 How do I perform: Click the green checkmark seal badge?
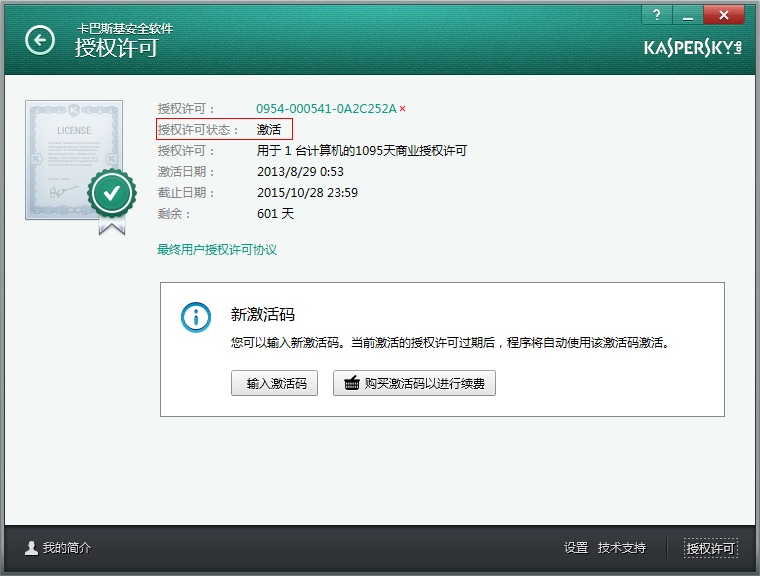pos(112,193)
